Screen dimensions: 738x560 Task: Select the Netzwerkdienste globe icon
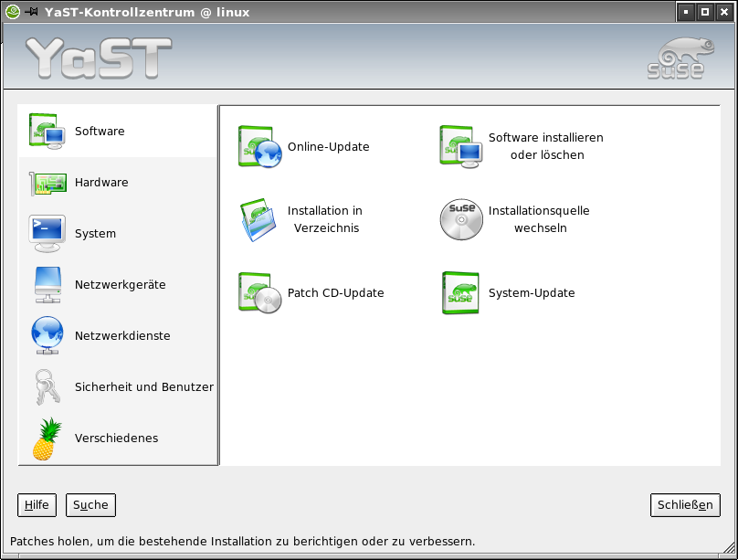47,335
